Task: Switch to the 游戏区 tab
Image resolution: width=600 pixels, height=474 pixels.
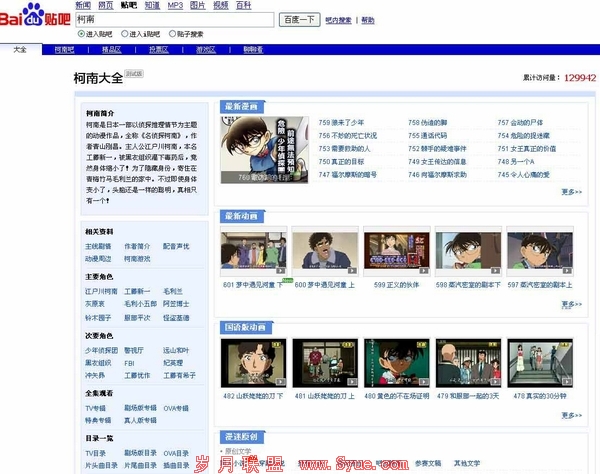Action: click(x=206, y=49)
